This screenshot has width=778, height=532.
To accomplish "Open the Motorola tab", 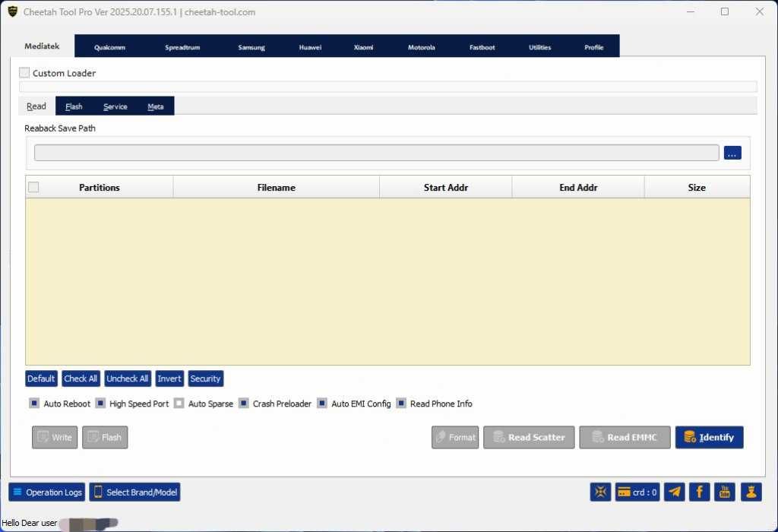I will tap(421, 47).
